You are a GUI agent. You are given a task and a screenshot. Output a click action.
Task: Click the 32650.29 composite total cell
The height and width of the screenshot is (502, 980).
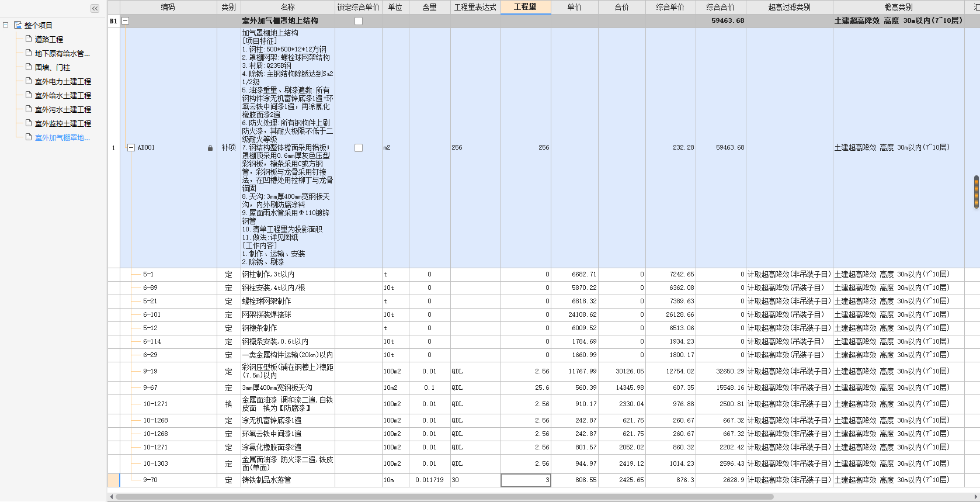(721, 371)
